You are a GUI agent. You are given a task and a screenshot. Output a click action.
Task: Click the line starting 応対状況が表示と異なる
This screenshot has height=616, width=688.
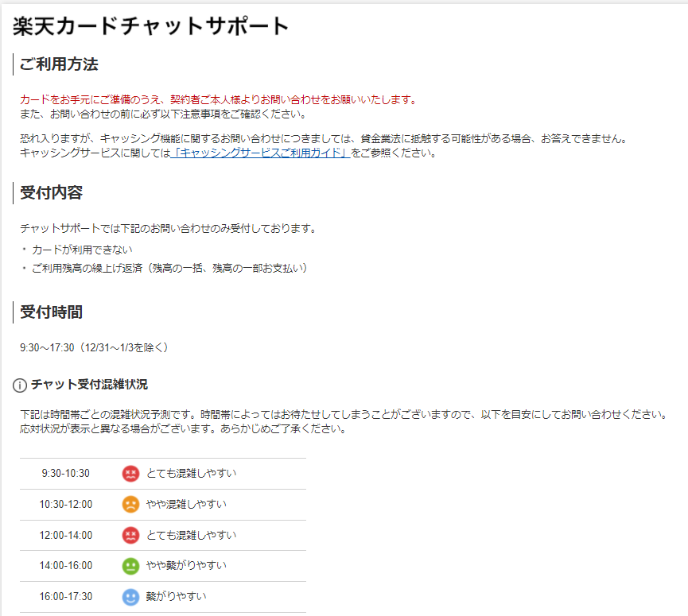pyautogui.click(x=183, y=428)
